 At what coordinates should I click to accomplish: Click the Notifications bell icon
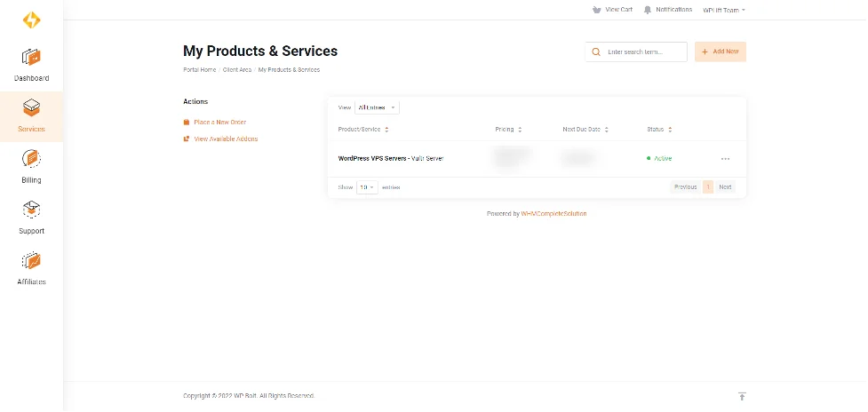click(647, 10)
